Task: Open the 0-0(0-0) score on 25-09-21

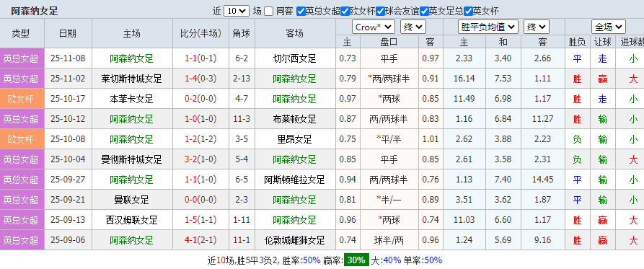Action: click(200, 199)
